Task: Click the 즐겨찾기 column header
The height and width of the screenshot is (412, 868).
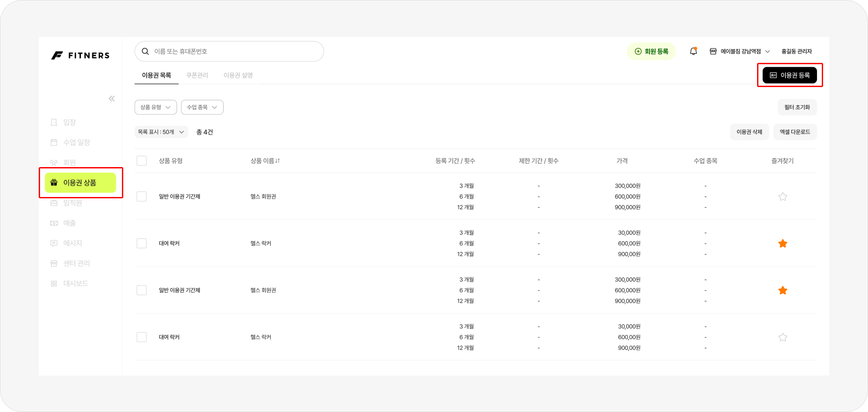Action: [783, 161]
